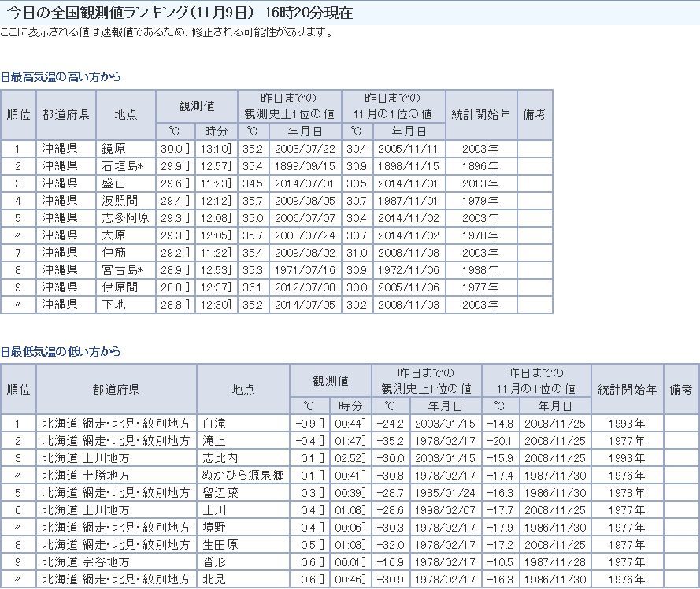Click the 鏡原 station name
This screenshot has height=589, width=700.
click(x=113, y=149)
